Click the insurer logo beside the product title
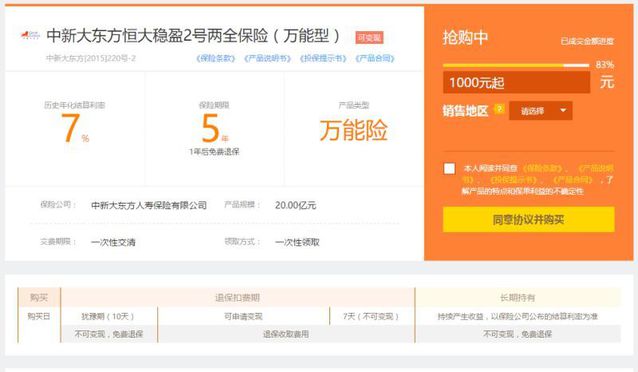 pos(30,36)
